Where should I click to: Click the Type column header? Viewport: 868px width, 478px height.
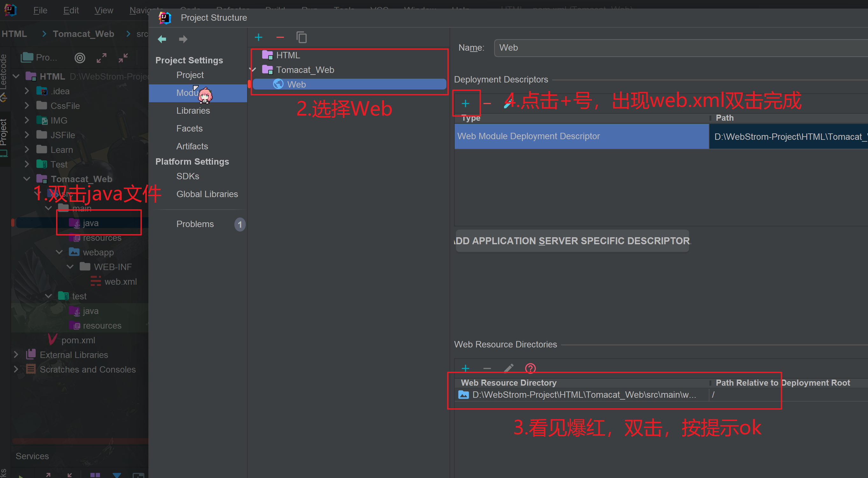pyautogui.click(x=471, y=118)
